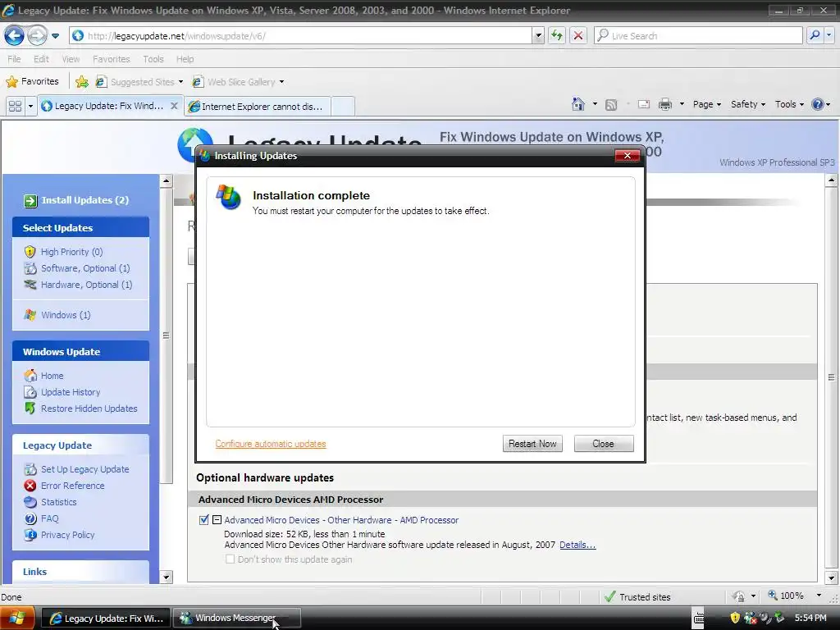This screenshot has height=630, width=840.
Task: Click the Help question mark icon
Action: [x=818, y=104]
